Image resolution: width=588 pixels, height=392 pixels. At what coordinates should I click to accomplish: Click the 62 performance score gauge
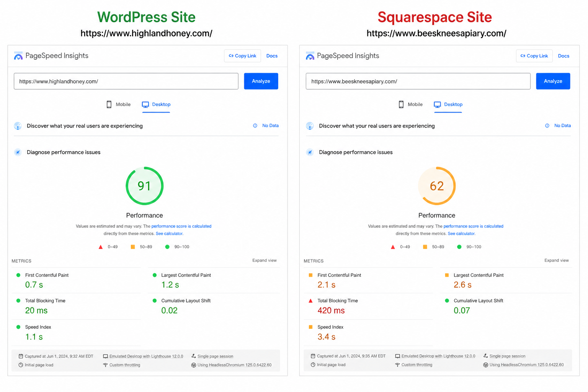point(437,186)
